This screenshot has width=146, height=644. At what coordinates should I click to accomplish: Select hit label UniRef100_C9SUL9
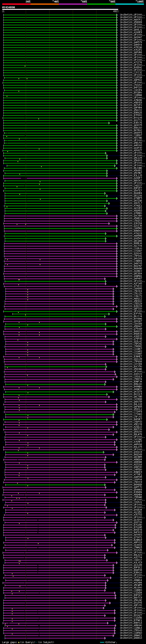[x=131, y=376]
